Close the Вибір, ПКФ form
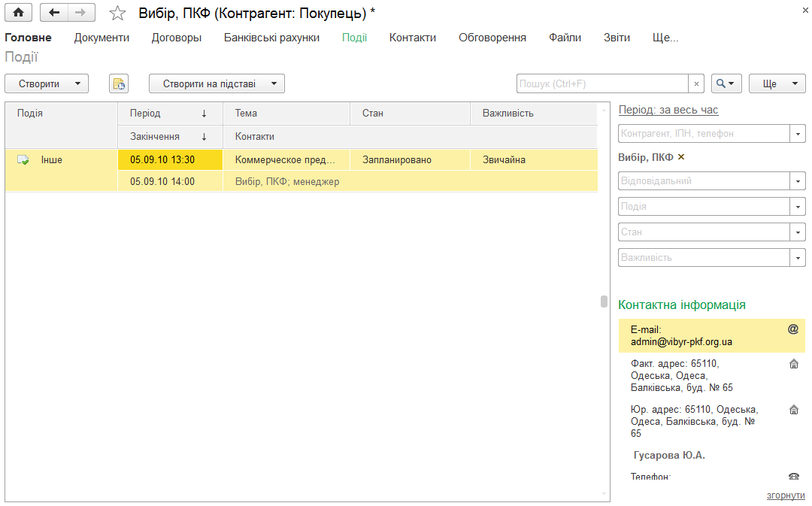This screenshot has height=506, width=812. [x=805, y=10]
